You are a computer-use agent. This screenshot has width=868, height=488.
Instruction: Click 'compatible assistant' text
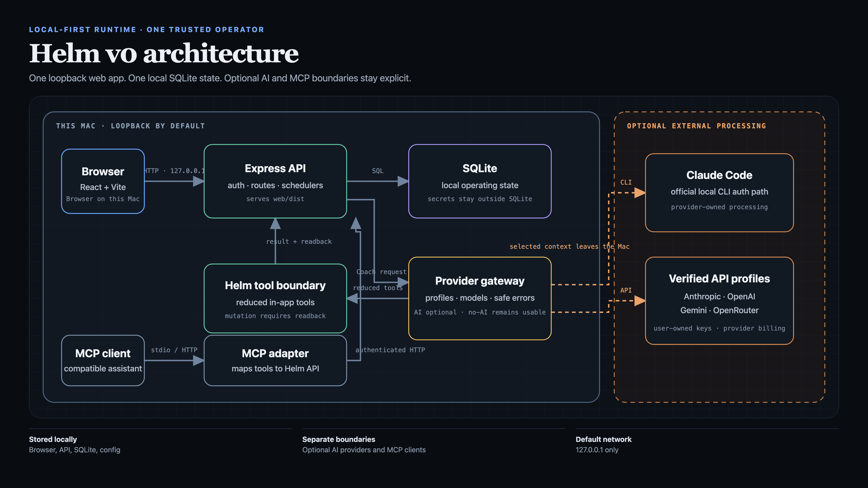[103, 368]
